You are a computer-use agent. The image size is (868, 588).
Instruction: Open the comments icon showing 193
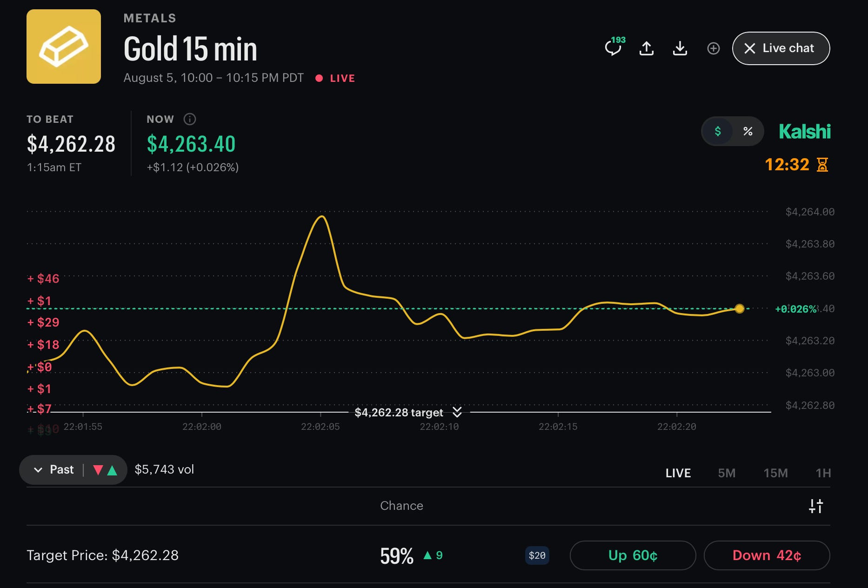tap(614, 47)
